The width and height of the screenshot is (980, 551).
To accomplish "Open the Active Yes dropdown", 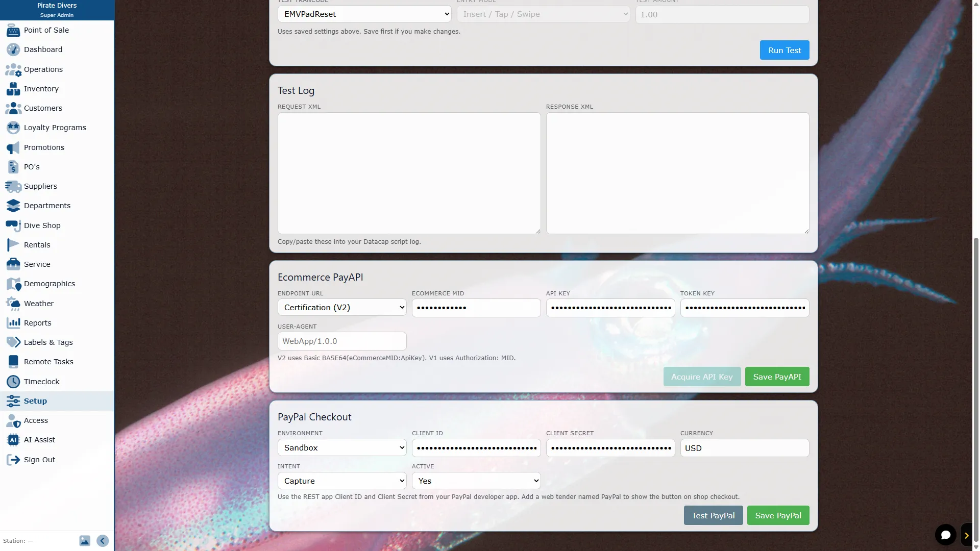I will click(476, 481).
